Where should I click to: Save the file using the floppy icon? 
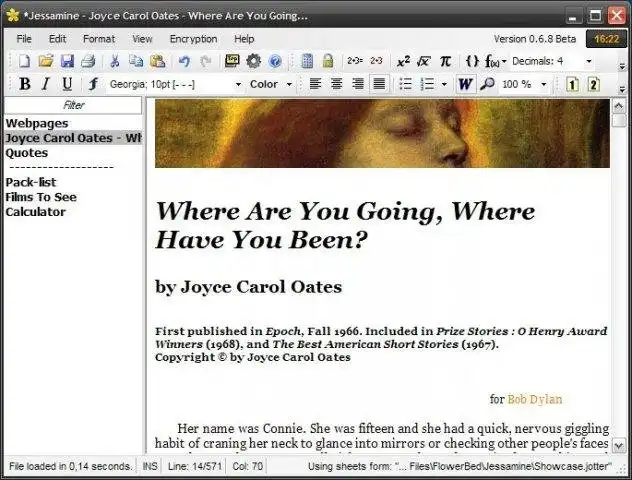click(x=67, y=61)
